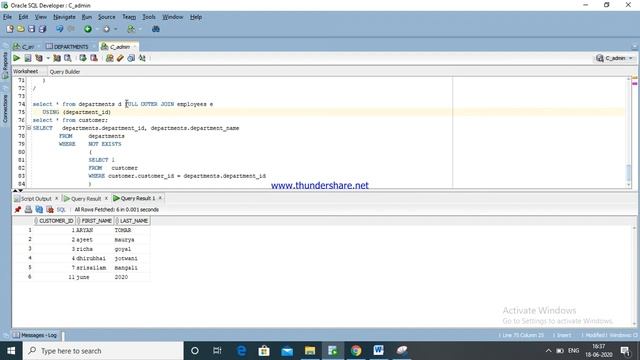Screen dimensions: 640x360
Task: Open the File menu
Action: pos(7,17)
